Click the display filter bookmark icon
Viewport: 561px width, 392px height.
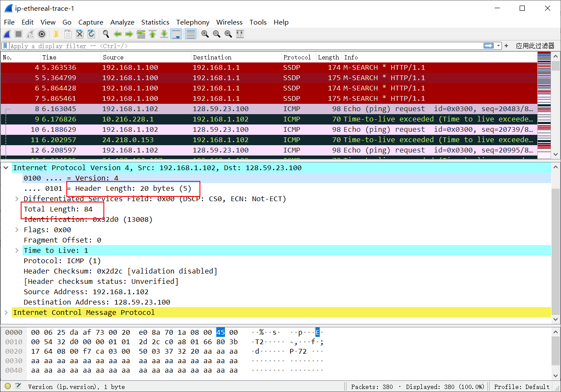5,46
